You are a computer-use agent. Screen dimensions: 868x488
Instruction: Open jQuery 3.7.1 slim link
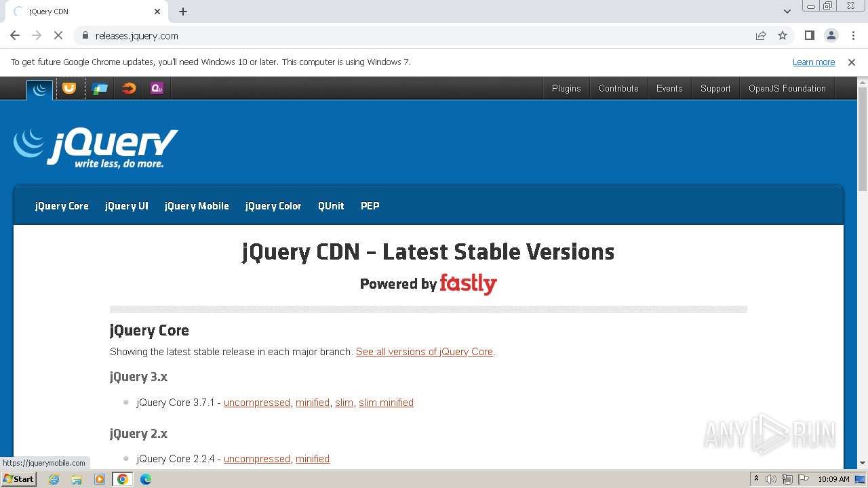[x=344, y=403]
